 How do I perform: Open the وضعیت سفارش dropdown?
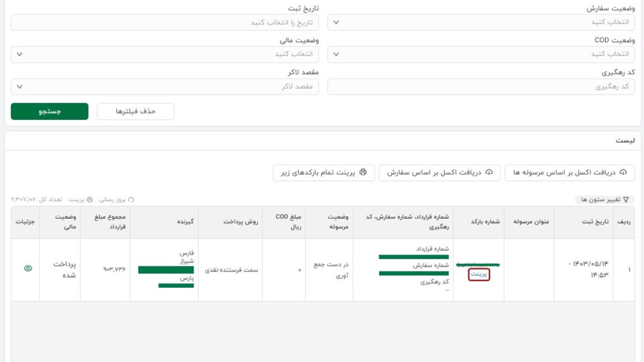click(x=481, y=22)
